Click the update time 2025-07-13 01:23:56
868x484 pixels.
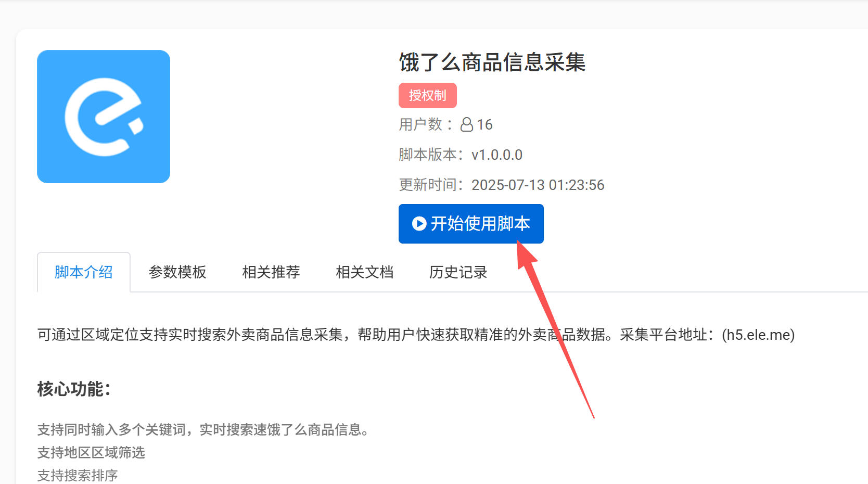[x=538, y=185]
